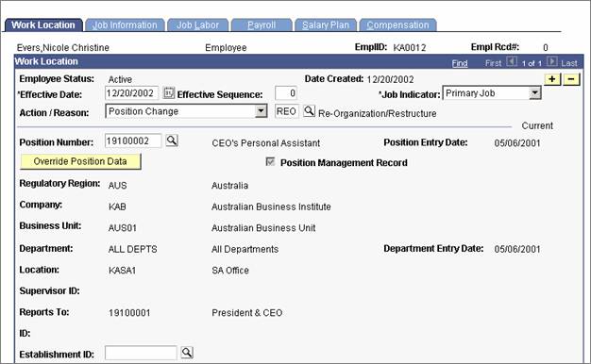The image size is (591, 364).
Task: Click the Last link in header
Action: (569, 63)
